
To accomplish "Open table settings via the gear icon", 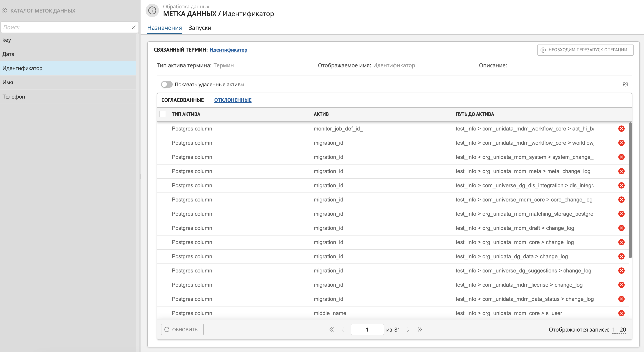I will (625, 84).
